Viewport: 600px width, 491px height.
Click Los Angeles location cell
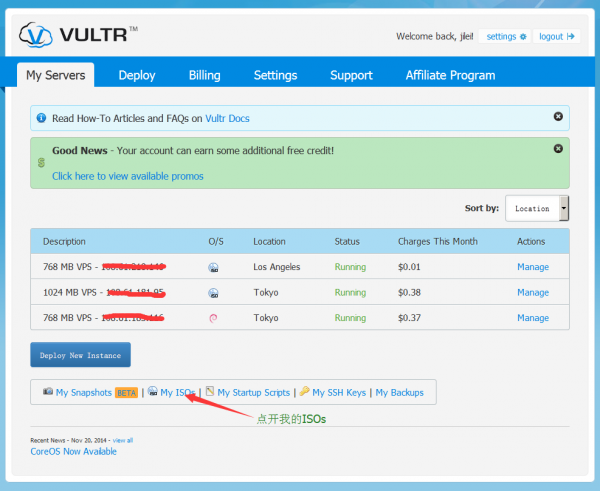tap(277, 267)
